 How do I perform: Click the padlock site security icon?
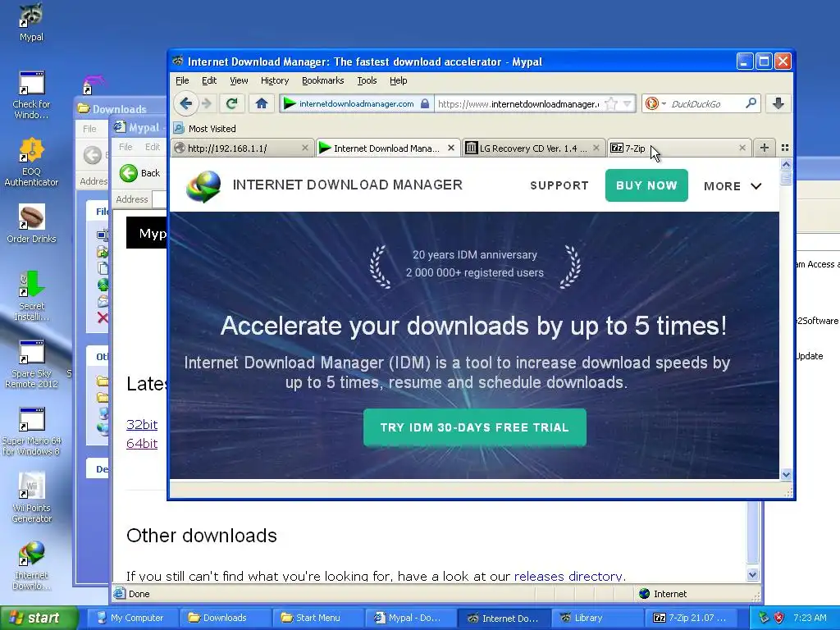[425, 103]
